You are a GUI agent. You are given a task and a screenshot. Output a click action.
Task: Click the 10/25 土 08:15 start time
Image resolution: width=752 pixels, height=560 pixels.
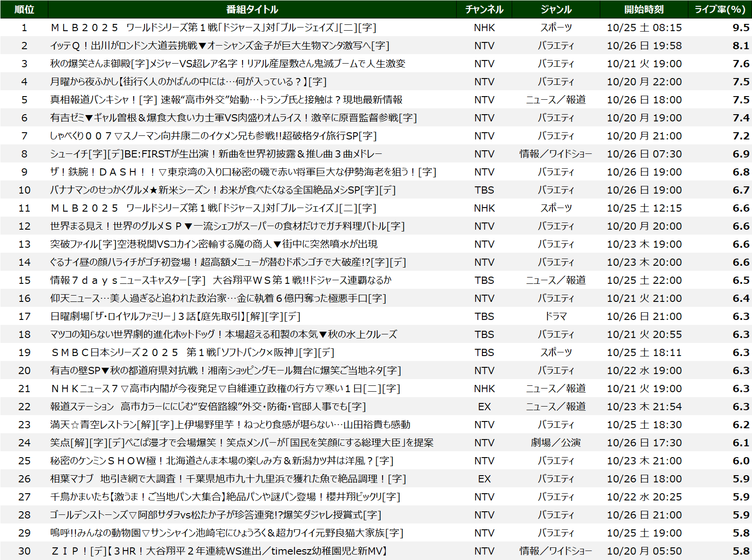[x=644, y=28]
